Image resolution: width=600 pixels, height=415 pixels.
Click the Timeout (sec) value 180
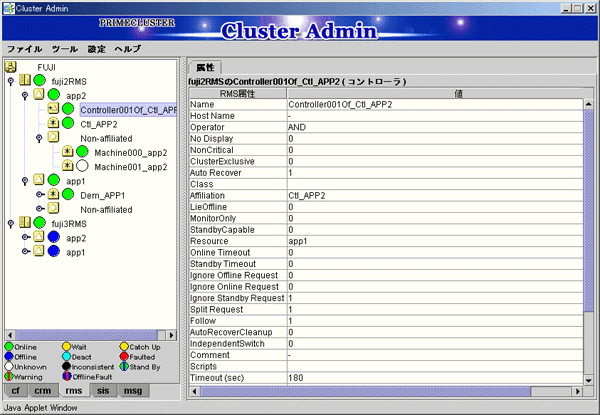pos(296,378)
